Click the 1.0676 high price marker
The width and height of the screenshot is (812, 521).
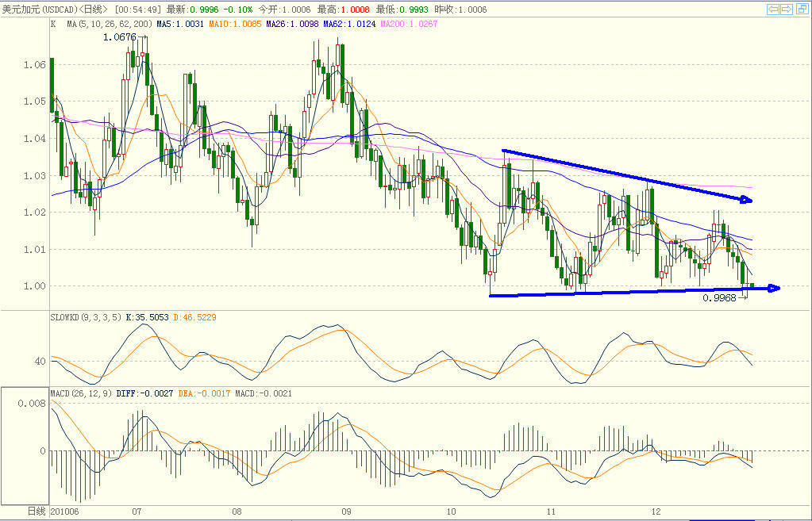[x=120, y=37]
